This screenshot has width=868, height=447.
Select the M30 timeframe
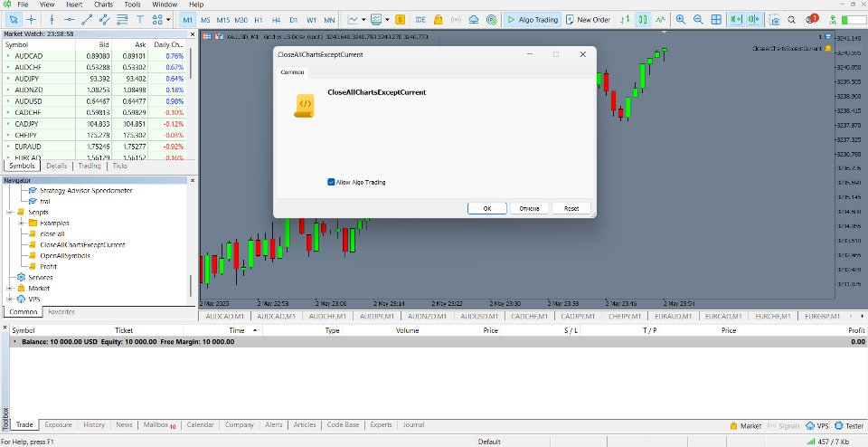[x=241, y=19]
